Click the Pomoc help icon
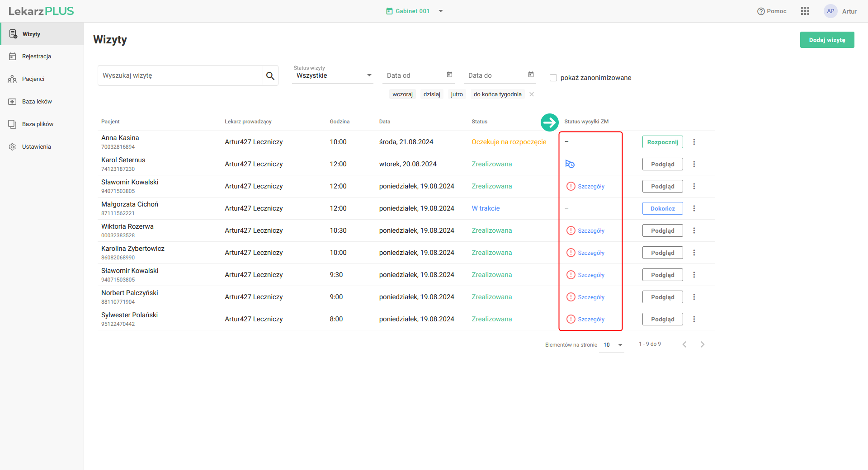 [761, 11]
